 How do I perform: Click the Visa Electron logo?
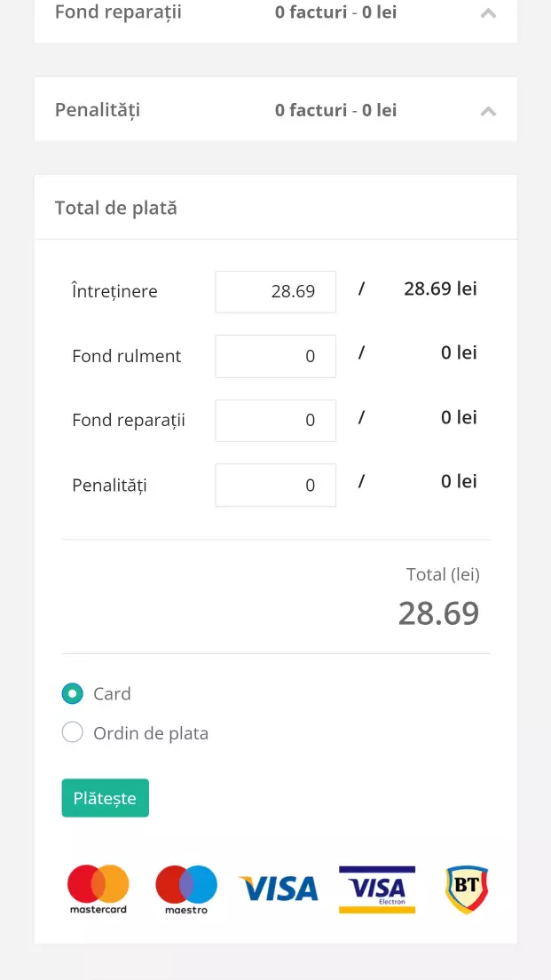[377, 889]
